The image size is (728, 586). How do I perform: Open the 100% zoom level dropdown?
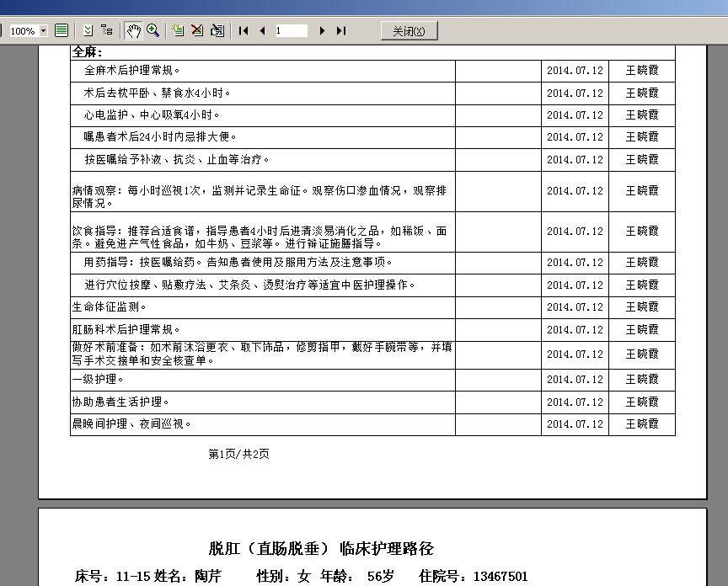43,31
